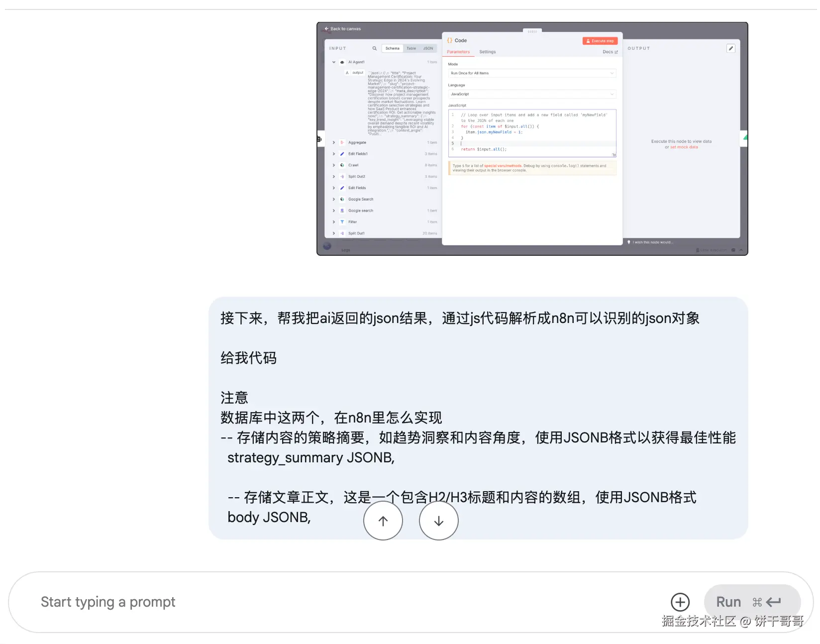
Task: Expand the Filter node row
Action: [x=334, y=222]
